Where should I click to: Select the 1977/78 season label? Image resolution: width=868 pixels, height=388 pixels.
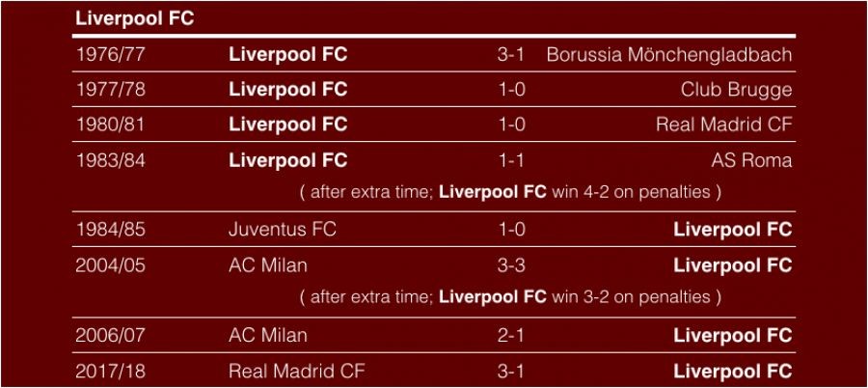[x=111, y=90]
